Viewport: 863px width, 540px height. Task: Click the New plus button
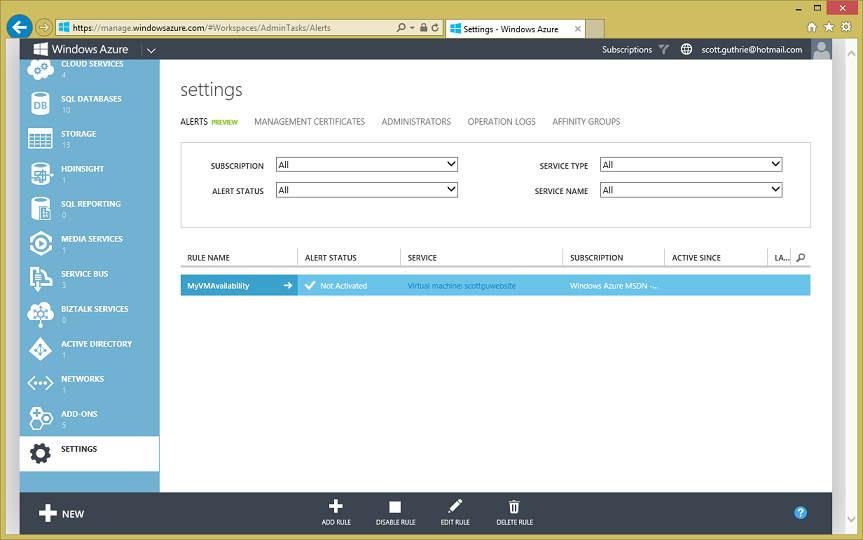tap(61, 514)
